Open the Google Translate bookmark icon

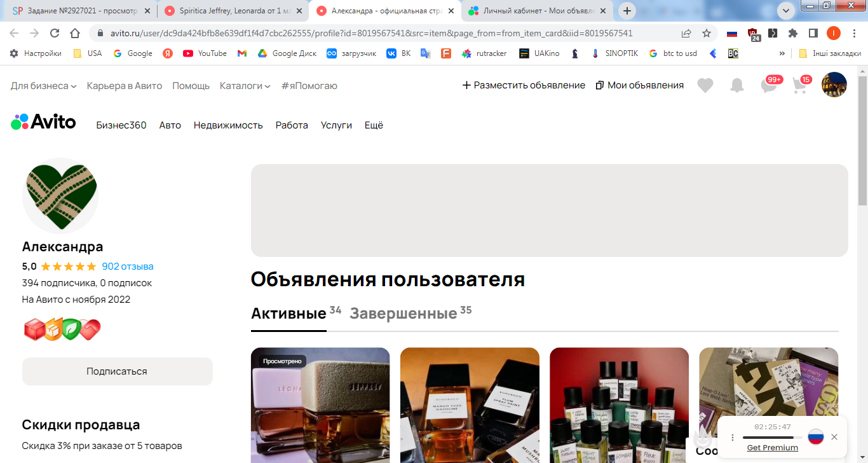426,53
